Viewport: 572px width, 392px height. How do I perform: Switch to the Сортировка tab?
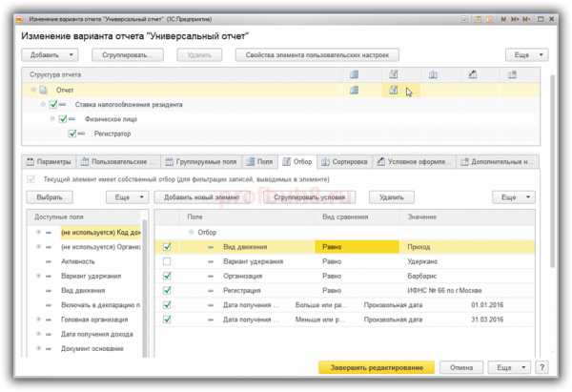click(344, 162)
